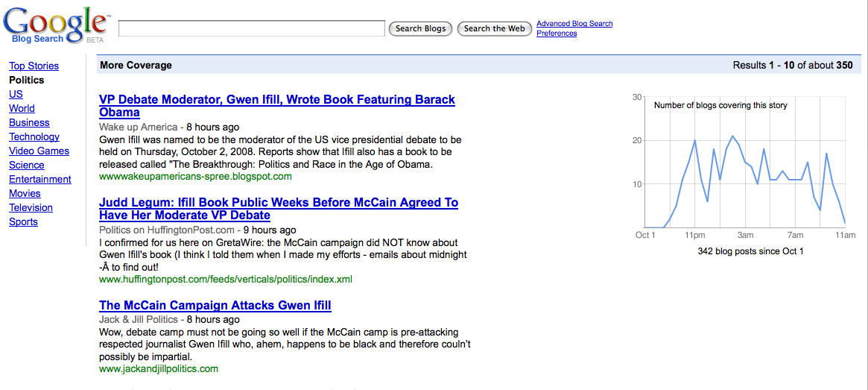The width and height of the screenshot is (868, 390).
Task: Open the Advanced Blog Search link
Action: (x=574, y=24)
